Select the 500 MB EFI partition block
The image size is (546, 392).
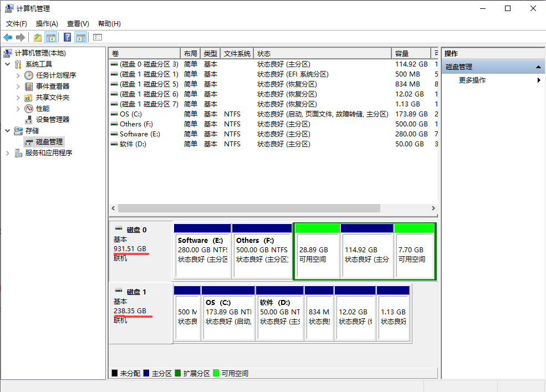pyautogui.click(x=187, y=314)
